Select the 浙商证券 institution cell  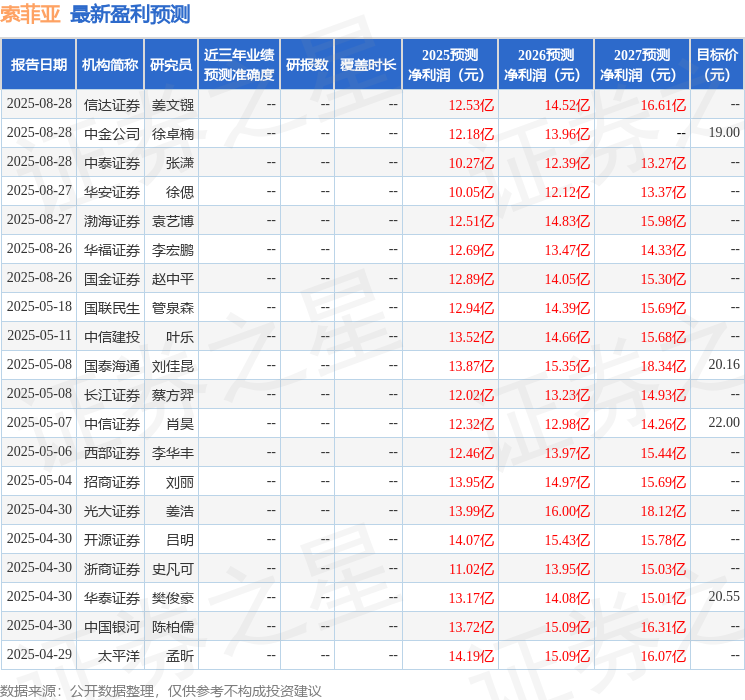(x=112, y=569)
